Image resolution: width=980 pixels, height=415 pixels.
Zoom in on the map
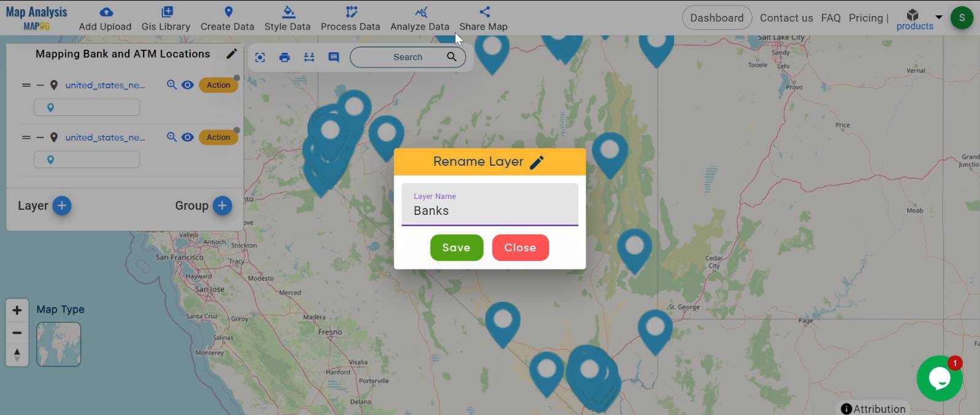pos(17,310)
